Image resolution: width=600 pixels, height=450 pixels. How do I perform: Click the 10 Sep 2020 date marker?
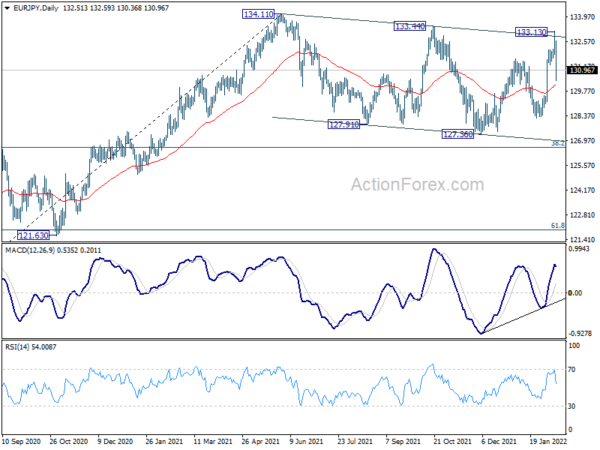coord(21,442)
